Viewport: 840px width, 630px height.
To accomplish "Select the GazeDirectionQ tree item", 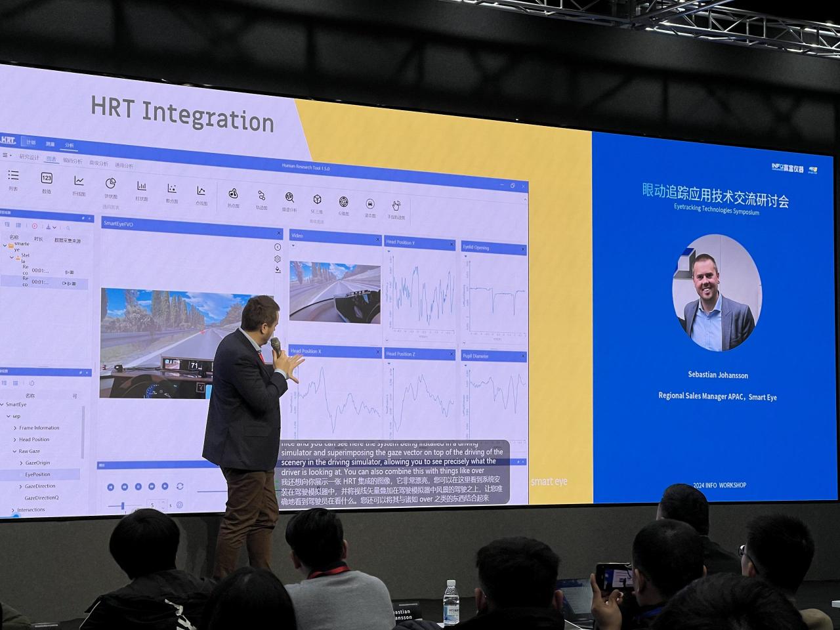I will point(41,498).
